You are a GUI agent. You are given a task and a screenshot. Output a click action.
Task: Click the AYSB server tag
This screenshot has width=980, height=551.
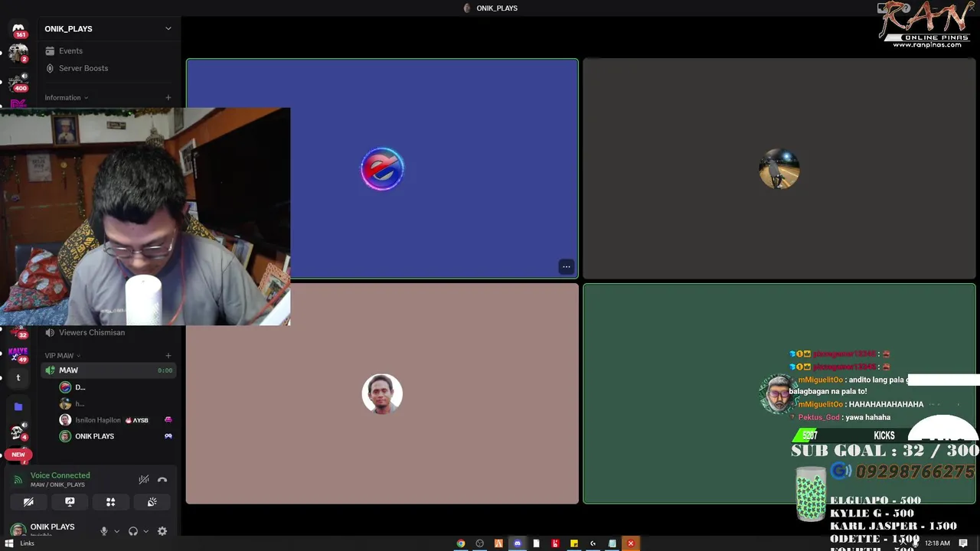point(137,420)
